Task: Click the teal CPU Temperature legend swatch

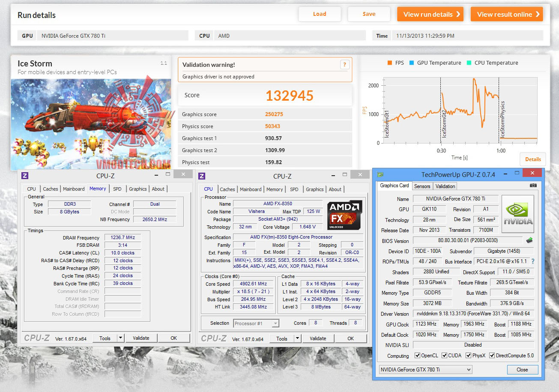Action: pos(468,63)
